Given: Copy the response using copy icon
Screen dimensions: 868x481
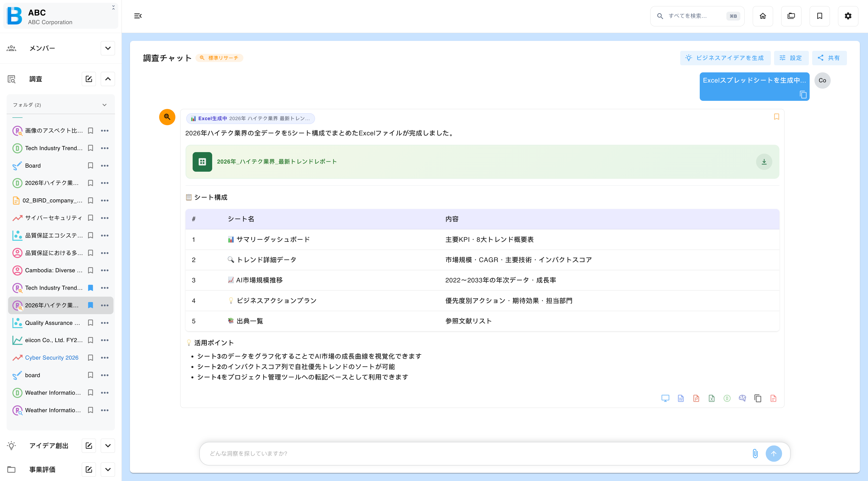Looking at the screenshot, I should (x=758, y=398).
